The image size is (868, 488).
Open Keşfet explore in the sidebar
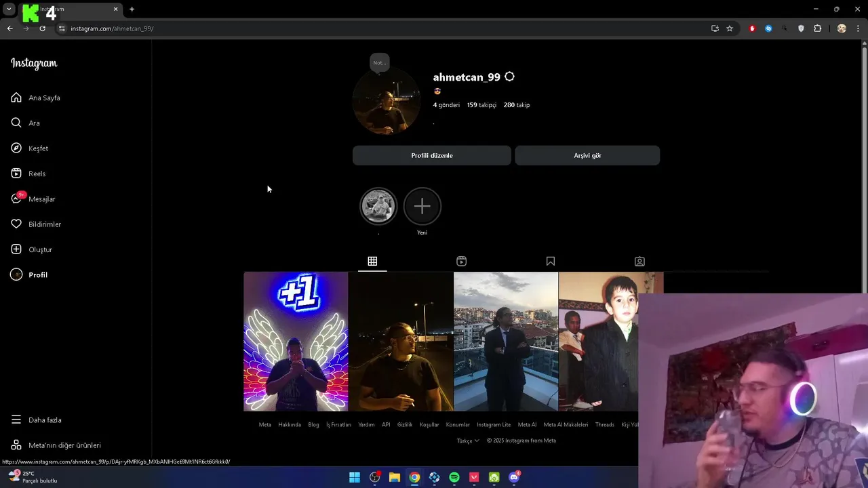[29, 148]
